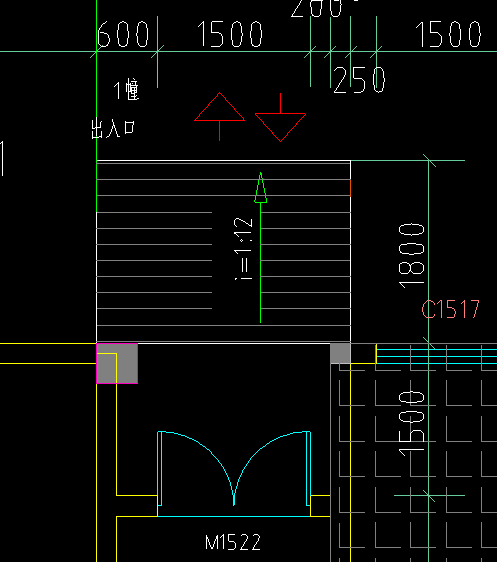Select the red upward-pointing triangle symbol
497x562 pixels.
[220, 116]
